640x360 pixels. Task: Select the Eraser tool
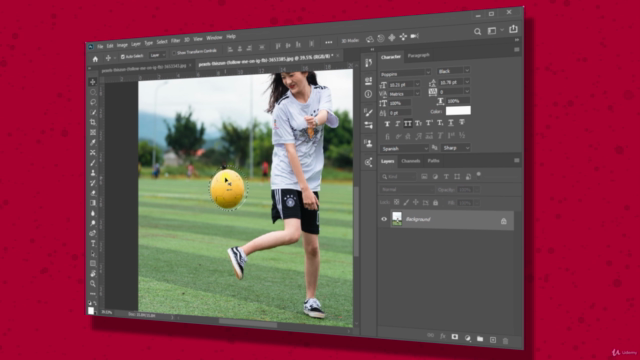(x=93, y=193)
